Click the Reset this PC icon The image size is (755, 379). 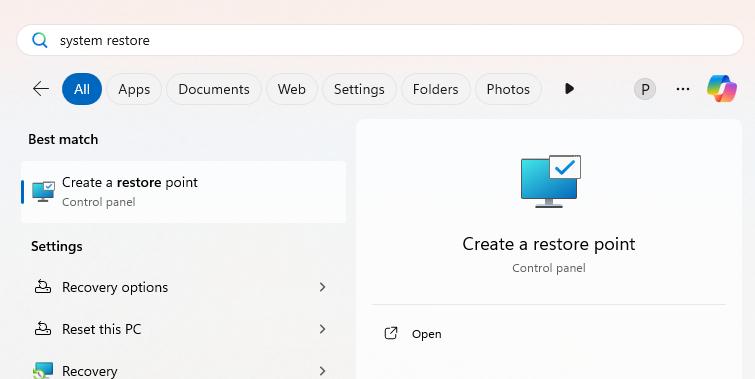[43, 329]
